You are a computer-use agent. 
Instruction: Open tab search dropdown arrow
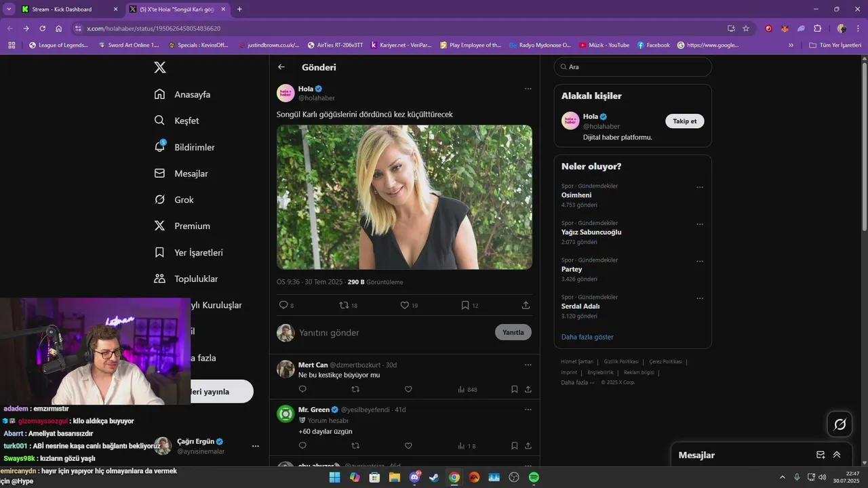tap(9, 9)
